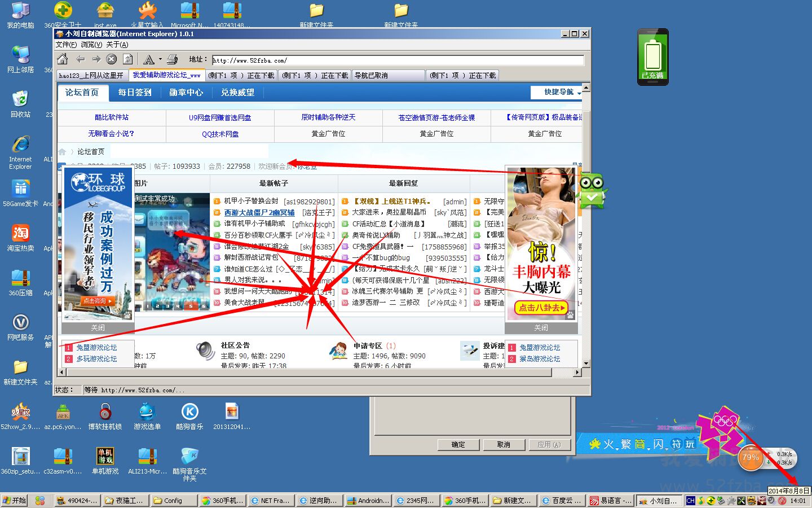Open 多玩游戏论坛 link on the left list

click(97, 359)
